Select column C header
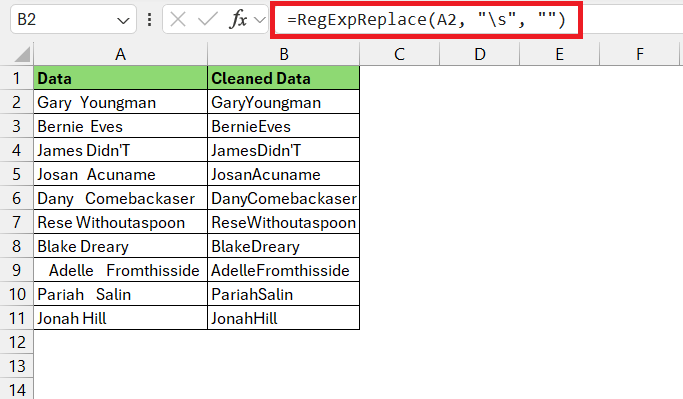The image size is (683, 399). [399, 54]
